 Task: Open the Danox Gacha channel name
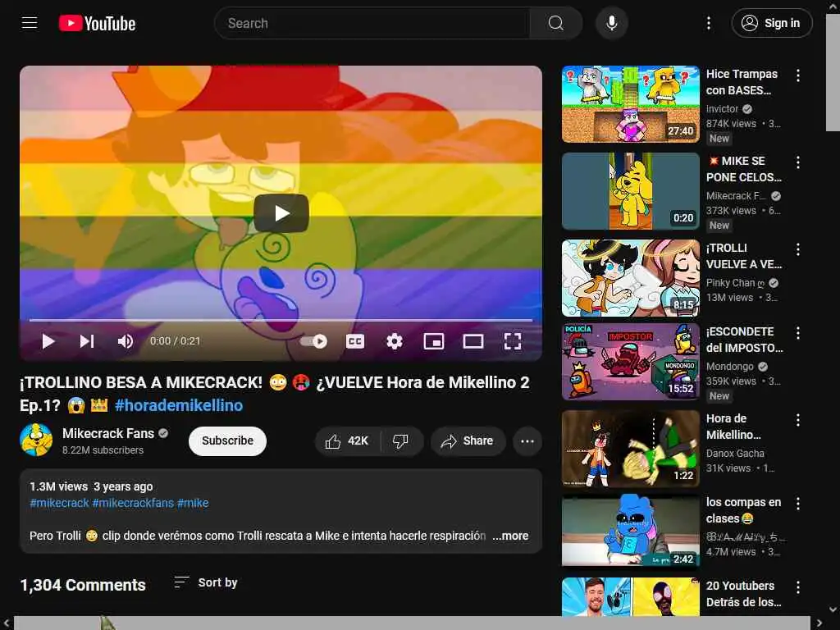click(735, 453)
